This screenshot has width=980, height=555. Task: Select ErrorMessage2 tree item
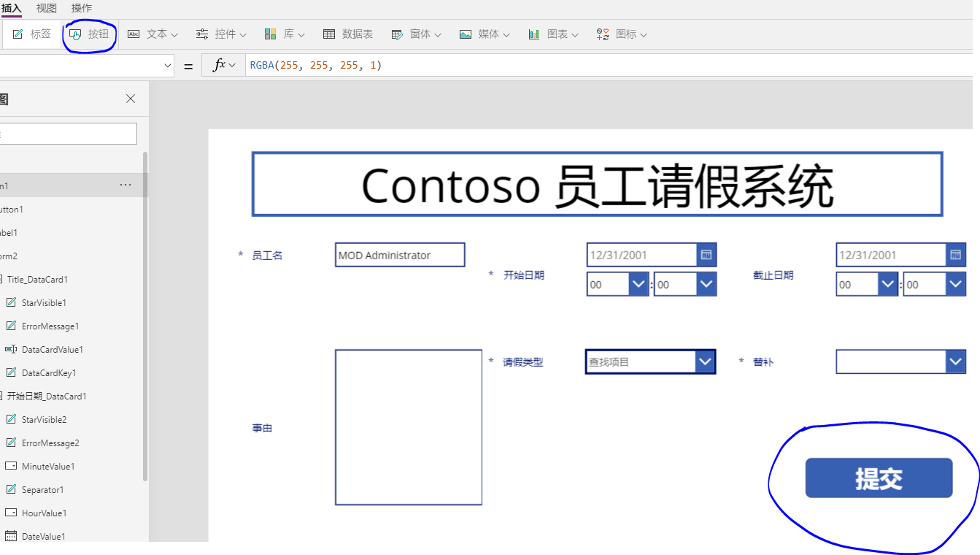pyautogui.click(x=50, y=443)
